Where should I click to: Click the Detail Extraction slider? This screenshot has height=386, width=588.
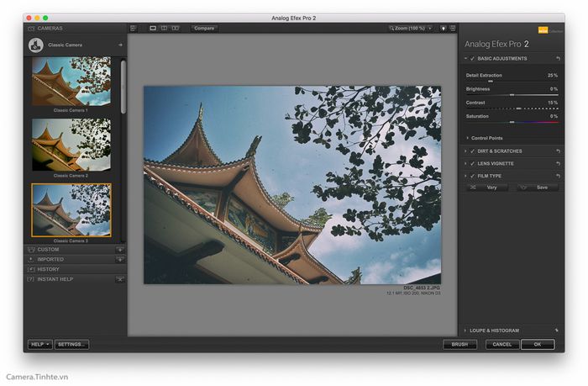click(512, 82)
